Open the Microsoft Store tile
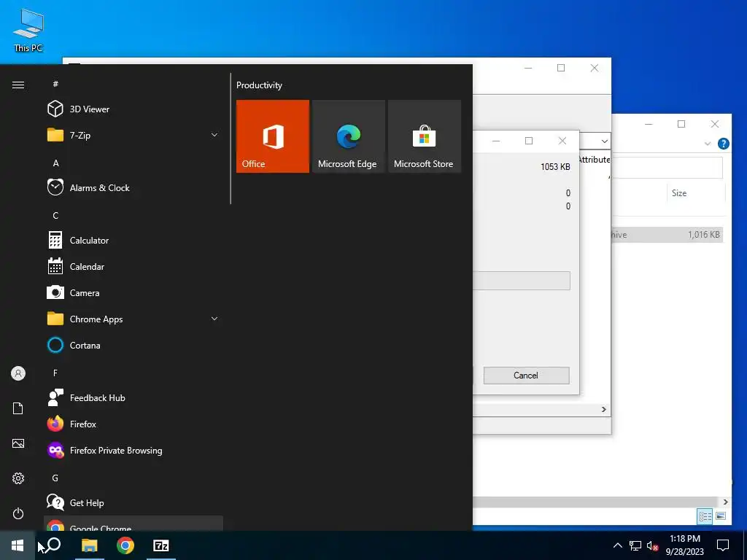The width and height of the screenshot is (747, 560). point(425,136)
